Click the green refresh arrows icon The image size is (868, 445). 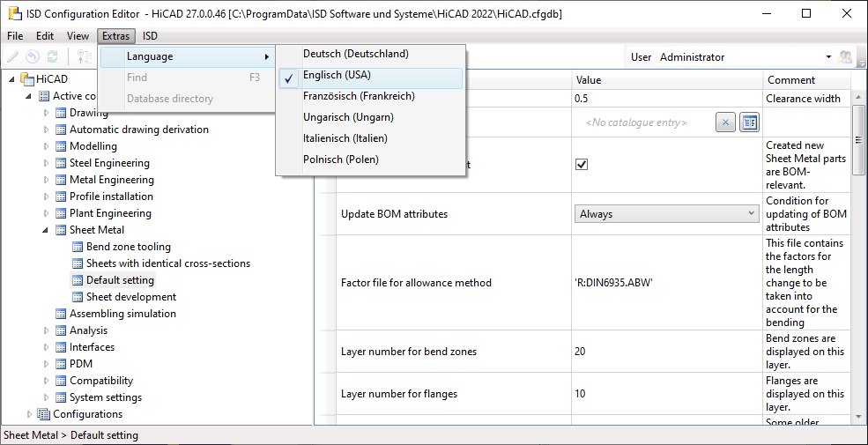click(x=52, y=56)
